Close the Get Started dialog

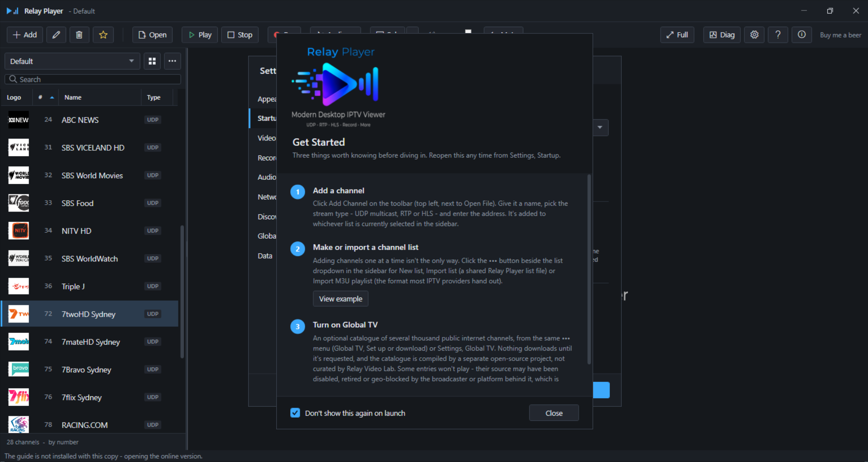pyautogui.click(x=554, y=413)
